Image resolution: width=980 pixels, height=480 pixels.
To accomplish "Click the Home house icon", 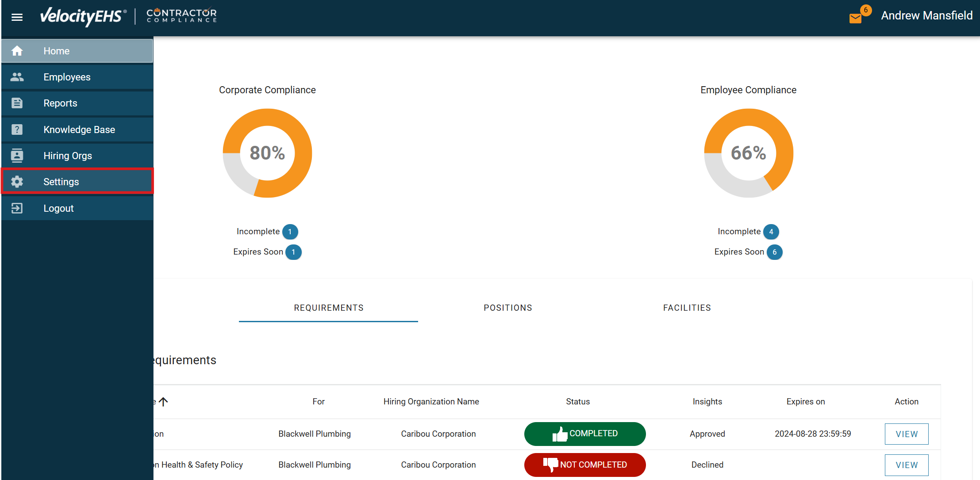I will coord(17,51).
